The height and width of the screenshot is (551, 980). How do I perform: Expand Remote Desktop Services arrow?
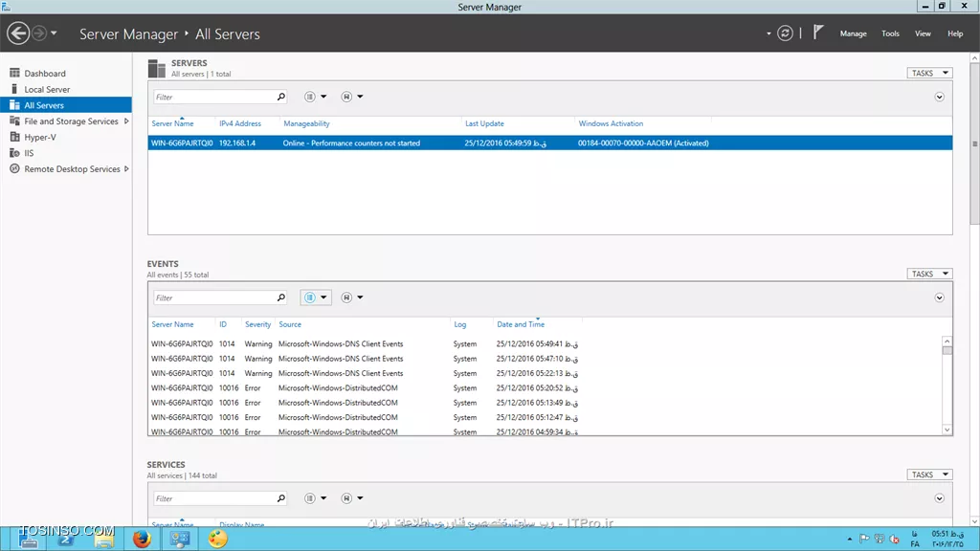[x=126, y=168]
